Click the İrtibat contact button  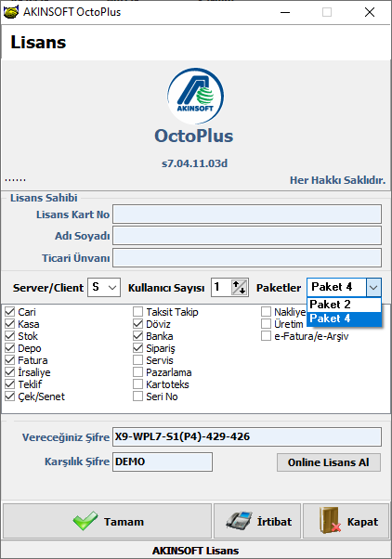pyautogui.click(x=257, y=521)
